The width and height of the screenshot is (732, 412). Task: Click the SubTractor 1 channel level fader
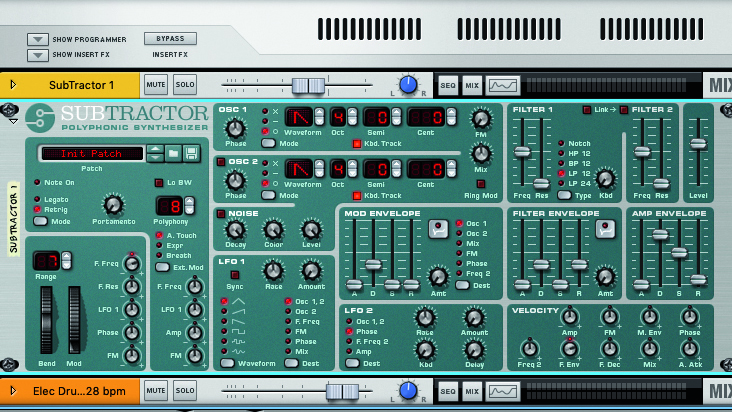pyautogui.click(x=308, y=85)
